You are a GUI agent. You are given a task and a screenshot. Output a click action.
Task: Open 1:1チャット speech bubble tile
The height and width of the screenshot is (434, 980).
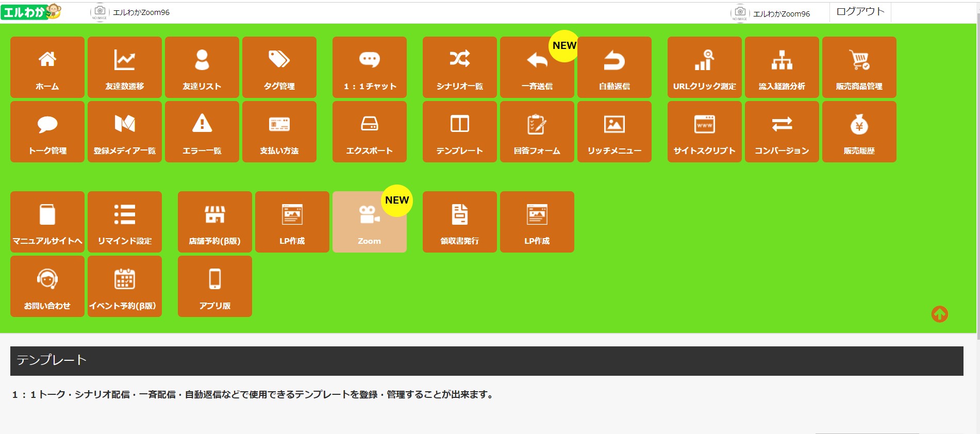370,67
